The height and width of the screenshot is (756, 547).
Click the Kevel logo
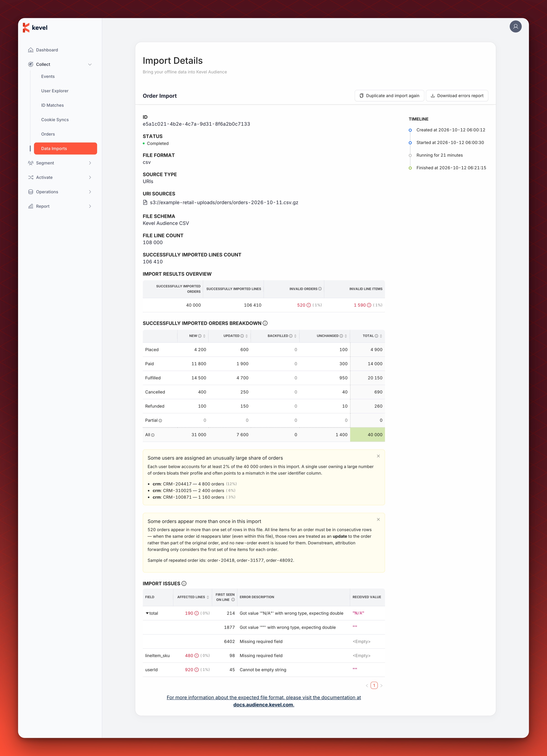pos(35,28)
